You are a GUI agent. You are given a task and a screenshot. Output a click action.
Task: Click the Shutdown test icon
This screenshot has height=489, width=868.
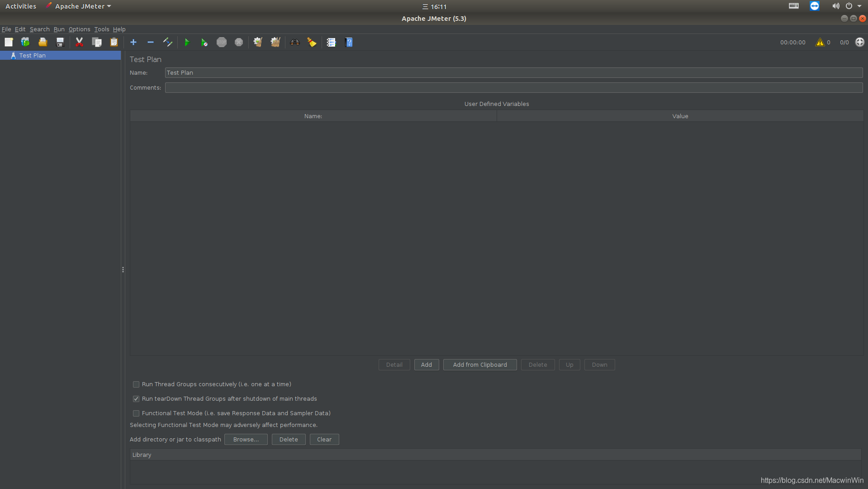[x=239, y=42]
